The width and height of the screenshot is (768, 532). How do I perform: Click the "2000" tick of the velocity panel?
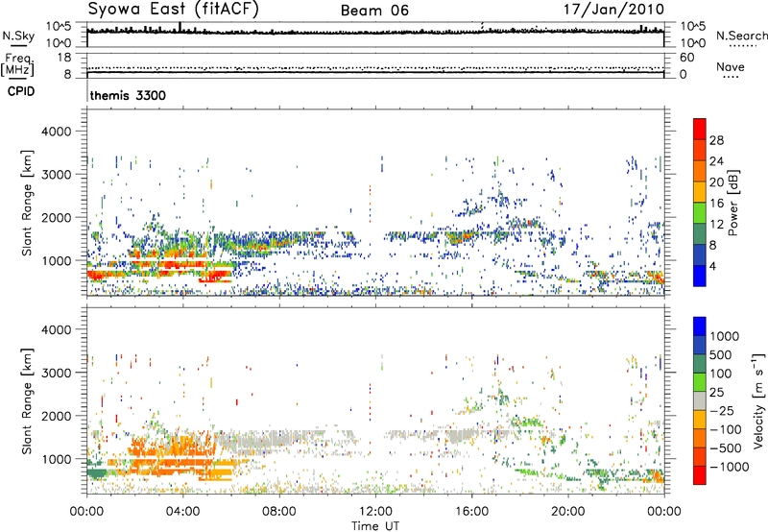point(57,416)
